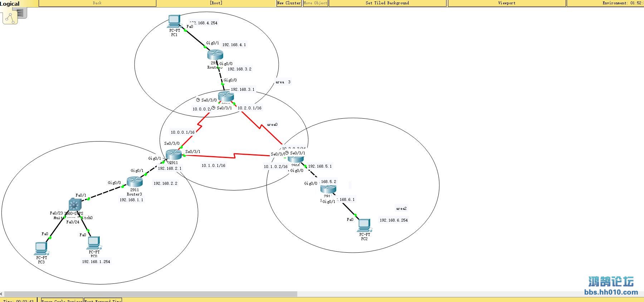644x302 pixels.
Task: Click the logical workspace navigation icon
Action: [x=10, y=17]
